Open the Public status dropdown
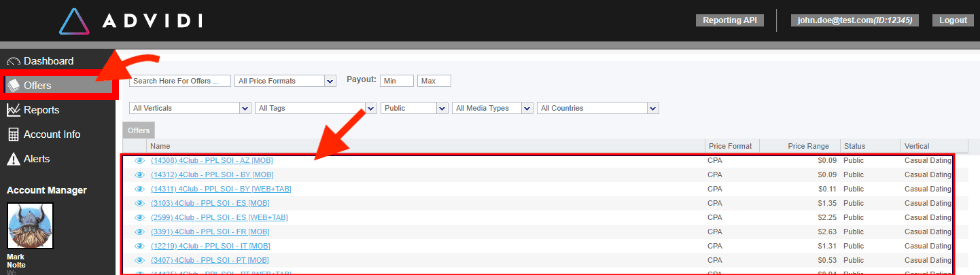Viewport: 980px width, 275px height. tap(415, 108)
